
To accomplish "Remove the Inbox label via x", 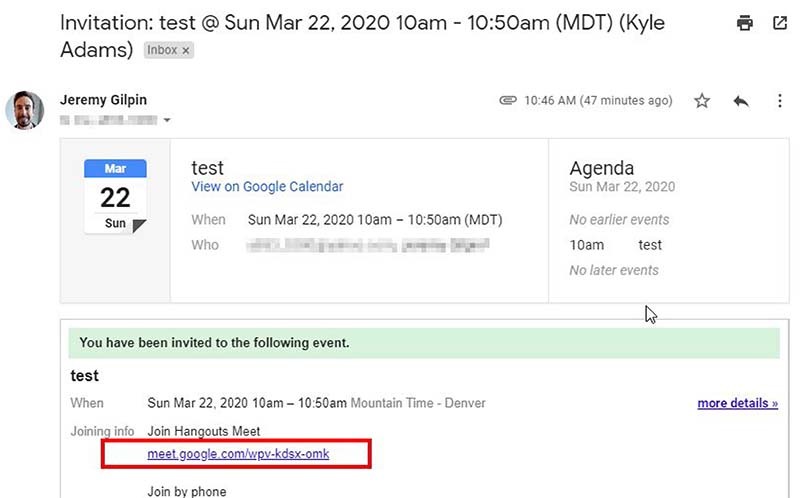I will (x=186, y=49).
